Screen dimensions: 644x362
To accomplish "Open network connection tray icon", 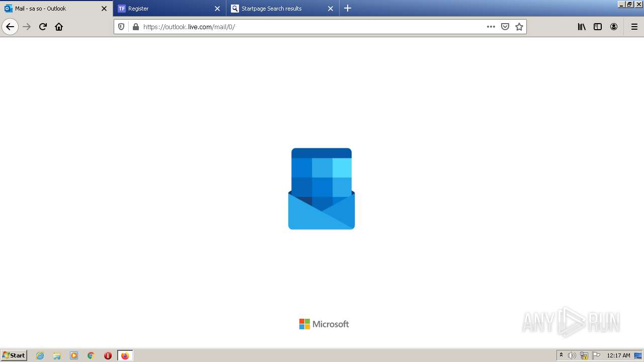I will point(584,355).
